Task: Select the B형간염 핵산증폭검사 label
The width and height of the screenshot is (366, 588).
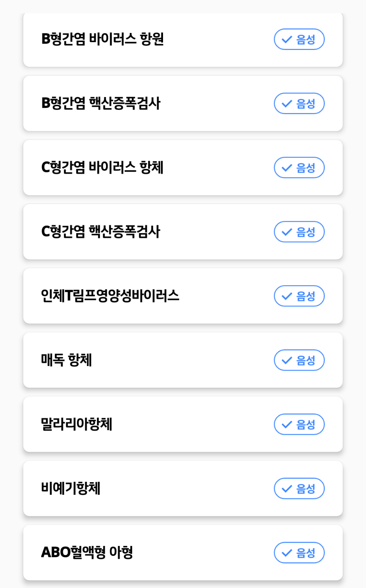Action: click(101, 103)
